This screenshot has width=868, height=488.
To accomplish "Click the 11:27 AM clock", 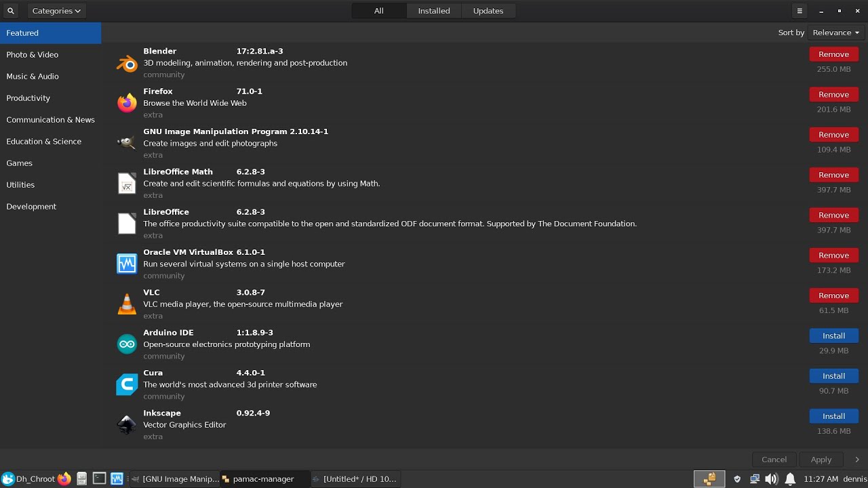I will tap(821, 479).
